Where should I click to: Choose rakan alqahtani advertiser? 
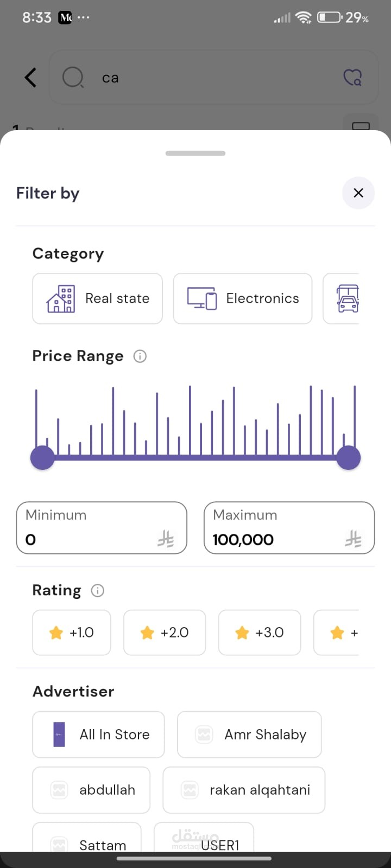(244, 790)
